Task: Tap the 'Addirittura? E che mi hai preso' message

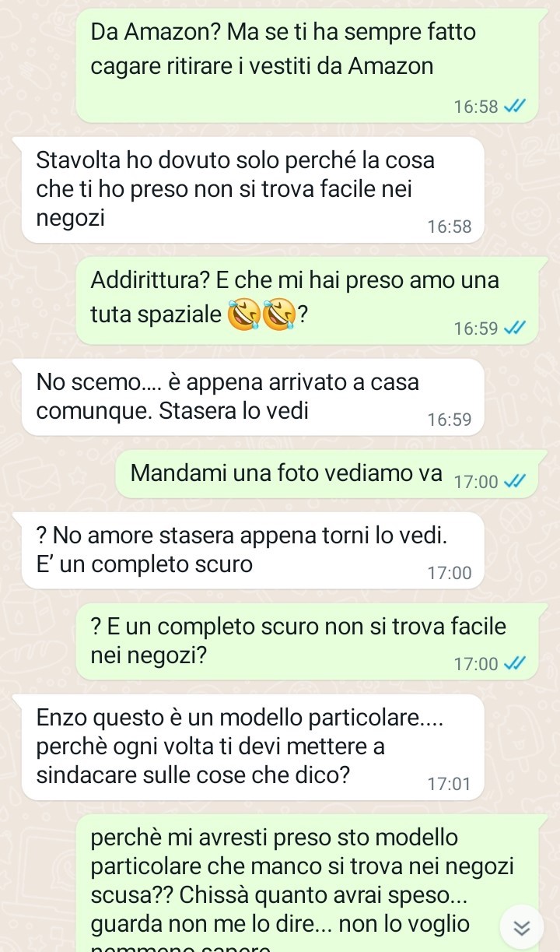Action: [310, 300]
